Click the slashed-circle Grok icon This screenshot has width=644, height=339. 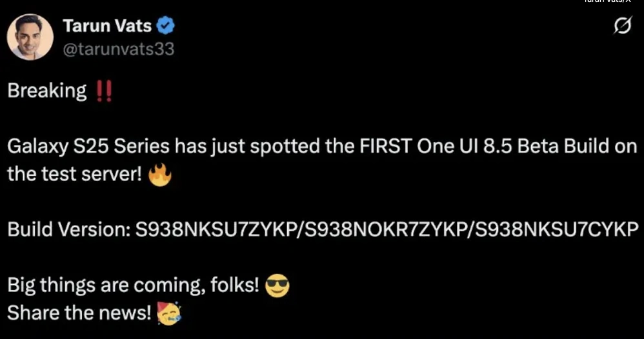click(x=623, y=26)
